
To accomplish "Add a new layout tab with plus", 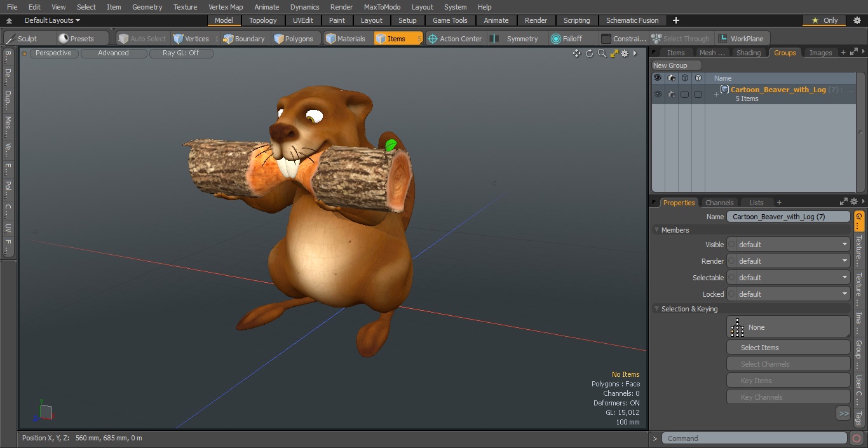I will (x=676, y=20).
